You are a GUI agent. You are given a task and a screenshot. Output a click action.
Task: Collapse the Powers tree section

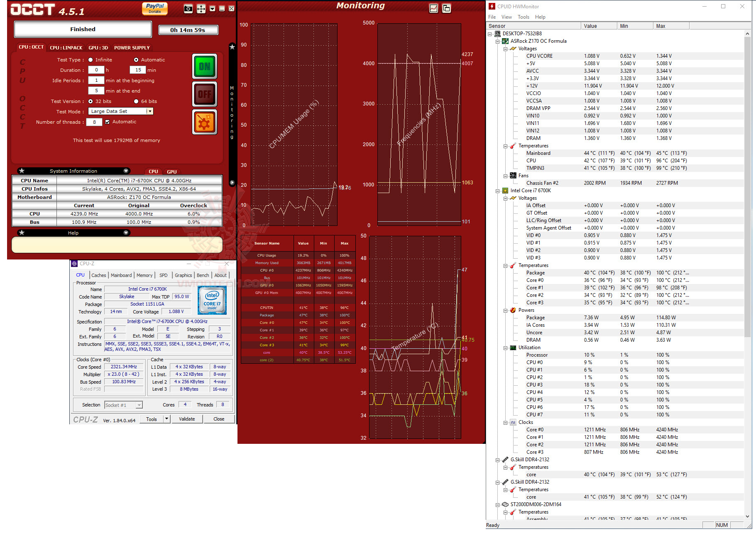pyautogui.click(x=506, y=311)
